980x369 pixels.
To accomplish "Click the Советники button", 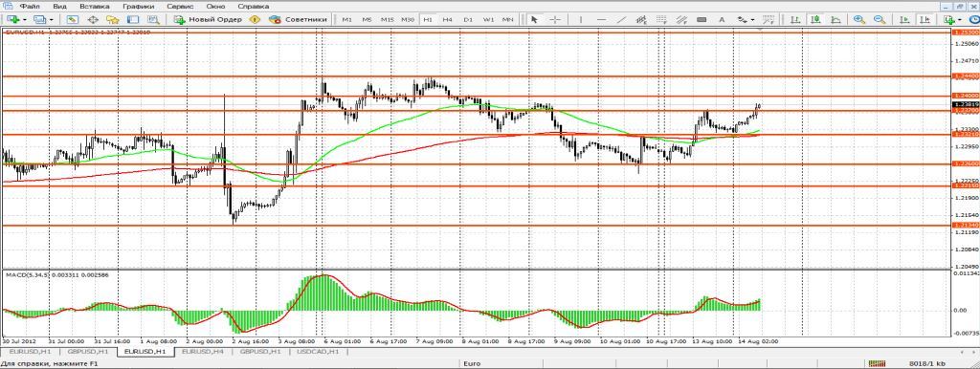I will (x=299, y=19).
